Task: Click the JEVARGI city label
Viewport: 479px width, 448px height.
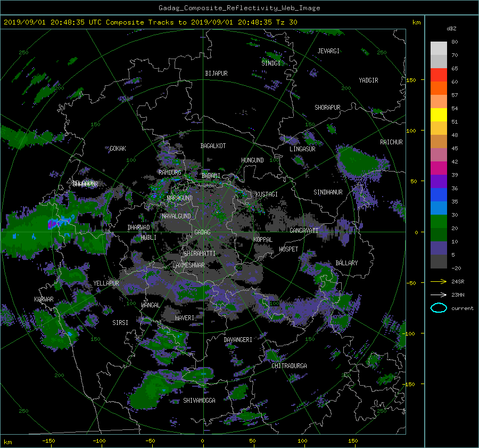Action: [328, 51]
